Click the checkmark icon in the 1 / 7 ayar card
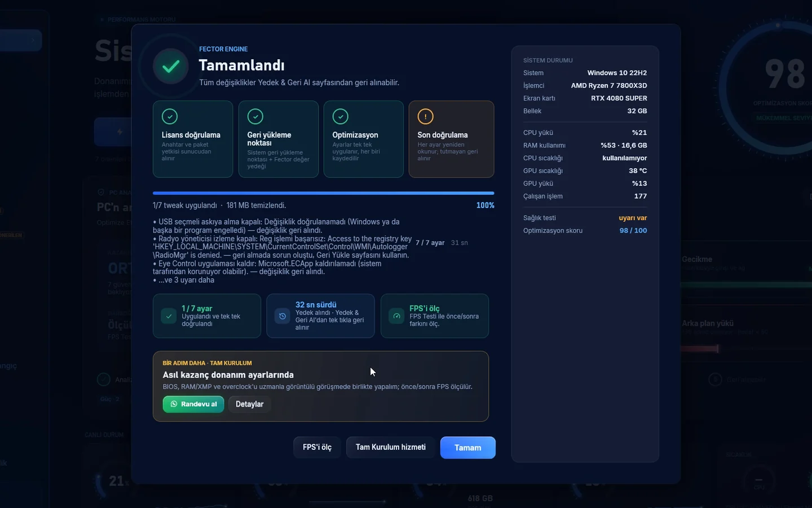812x508 pixels. tap(169, 316)
